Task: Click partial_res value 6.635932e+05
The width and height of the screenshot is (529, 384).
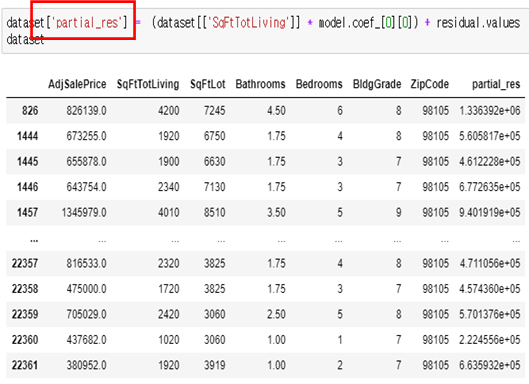Action: (x=490, y=365)
